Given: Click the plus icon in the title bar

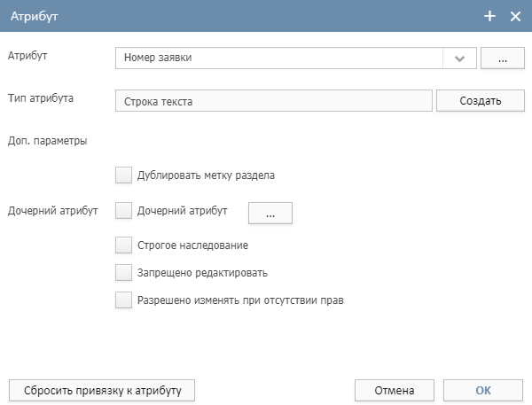Looking at the screenshot, I should pos(489,16).
